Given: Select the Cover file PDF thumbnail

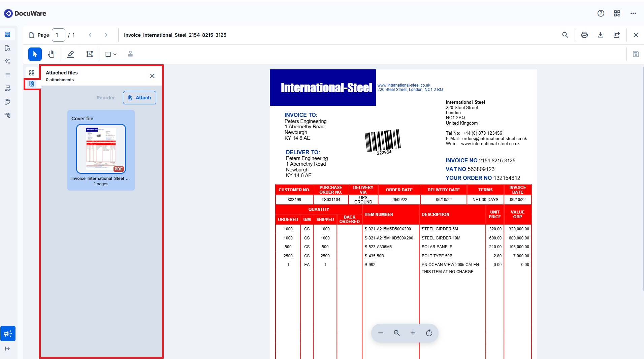Looking at the screenshot, I should [x=101, y=149].
